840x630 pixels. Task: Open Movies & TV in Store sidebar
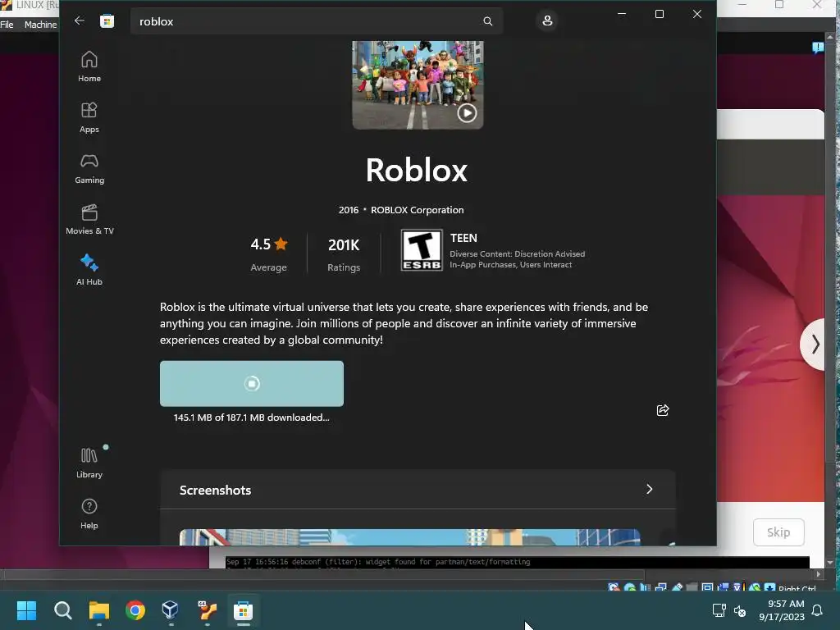tap(89, 219)
